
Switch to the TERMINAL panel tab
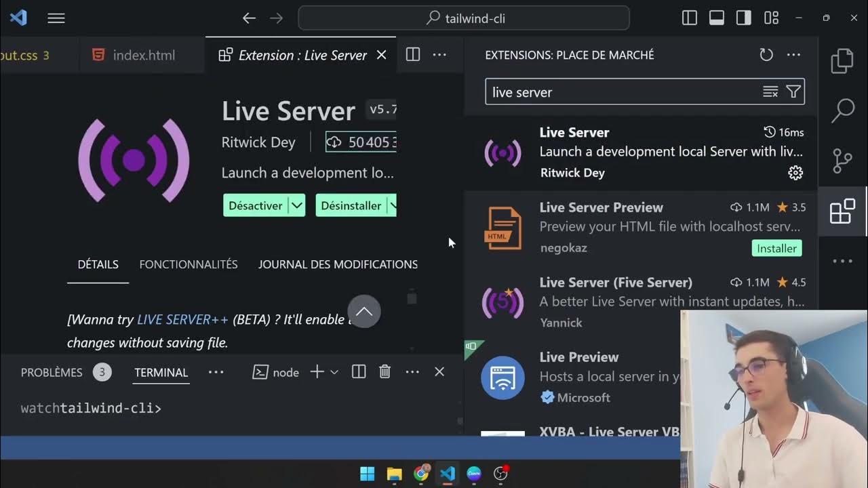click(161, 372)
